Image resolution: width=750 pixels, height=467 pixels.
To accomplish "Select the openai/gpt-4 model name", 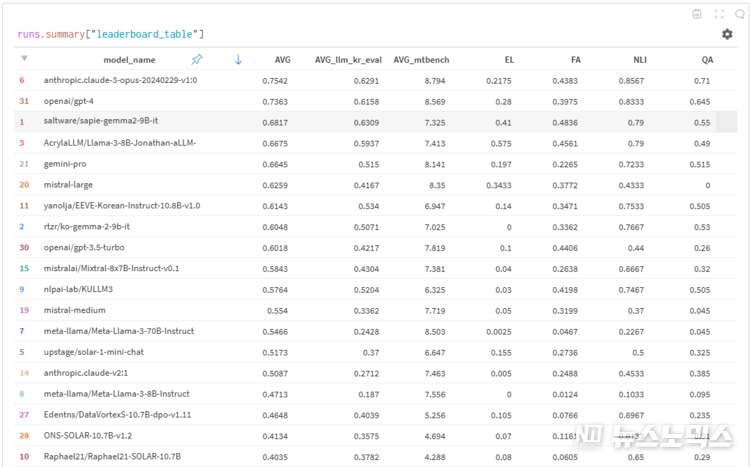I will [x=68, y=101].
